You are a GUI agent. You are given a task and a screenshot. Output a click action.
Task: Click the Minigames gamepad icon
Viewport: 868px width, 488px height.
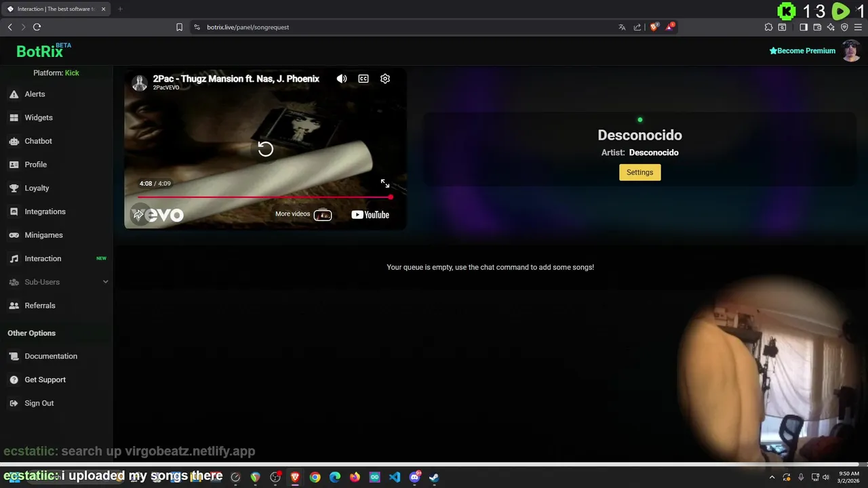14,235
